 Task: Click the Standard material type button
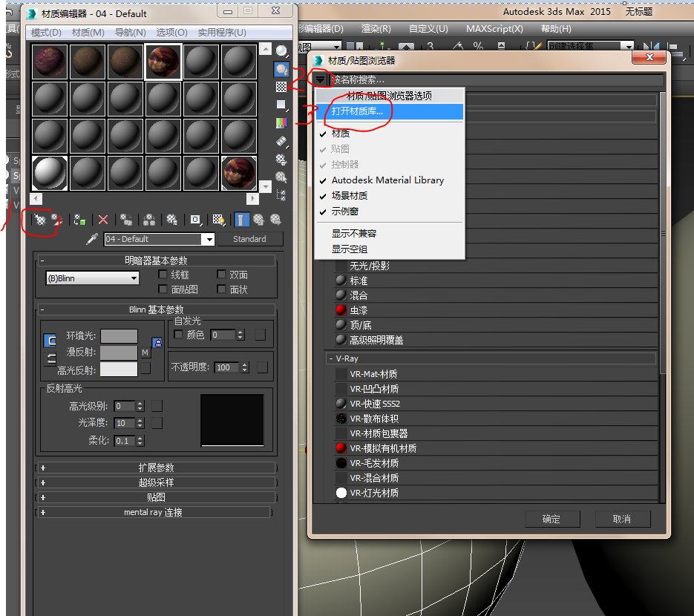coord(251,239)
